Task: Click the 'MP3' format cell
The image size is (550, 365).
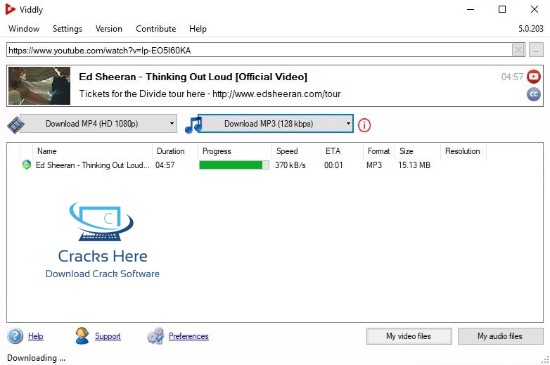Action: (374, 165)
